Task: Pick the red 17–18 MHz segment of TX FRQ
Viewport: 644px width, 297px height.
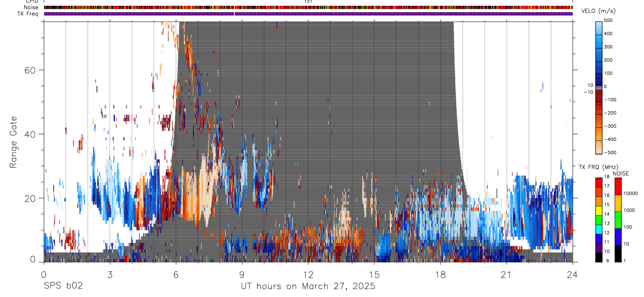Action: tap(599, 182)
